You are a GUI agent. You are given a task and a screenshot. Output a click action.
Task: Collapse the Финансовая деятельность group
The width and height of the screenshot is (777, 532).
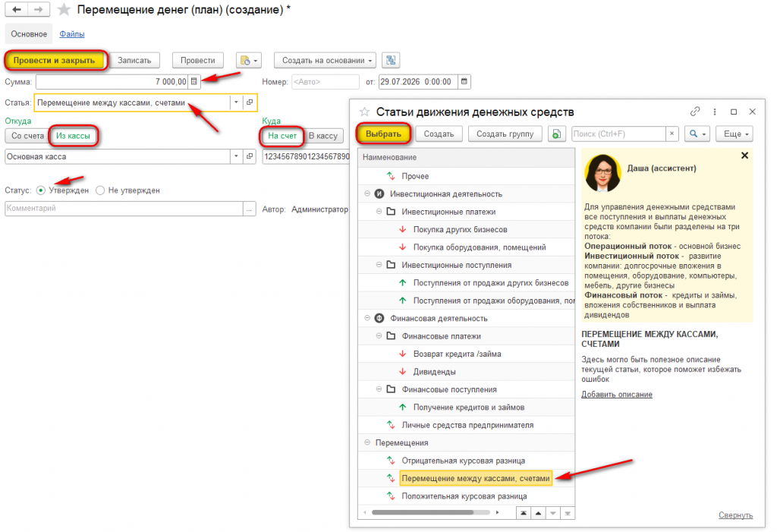click(367, 318)
